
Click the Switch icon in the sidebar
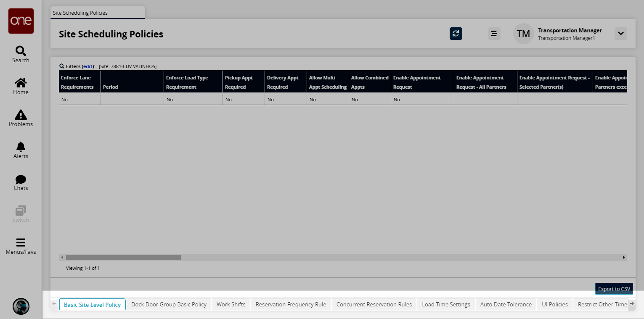pyautogui.click(x=21, y=214)
